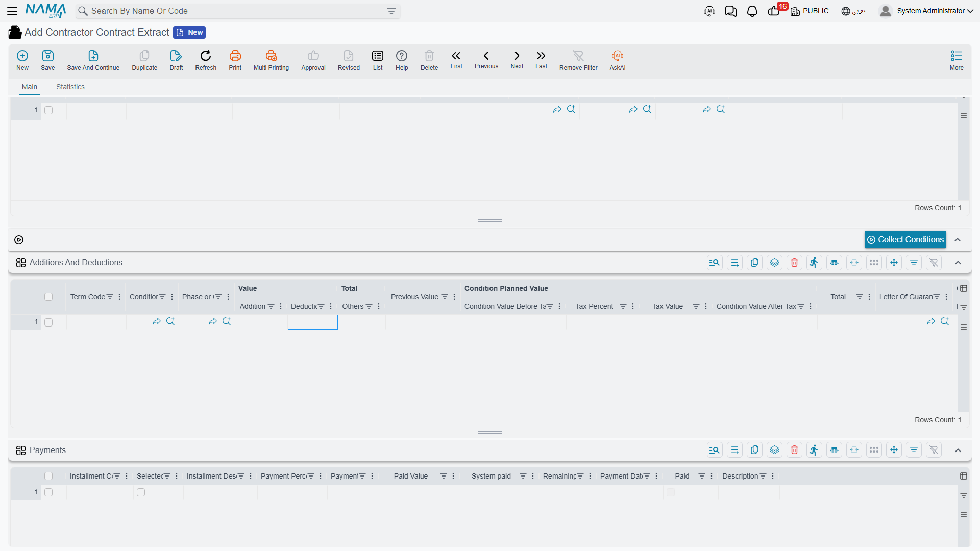The image size is (980, 551).
Task: Open the More options menu
Action: click(x=957, y=60)
